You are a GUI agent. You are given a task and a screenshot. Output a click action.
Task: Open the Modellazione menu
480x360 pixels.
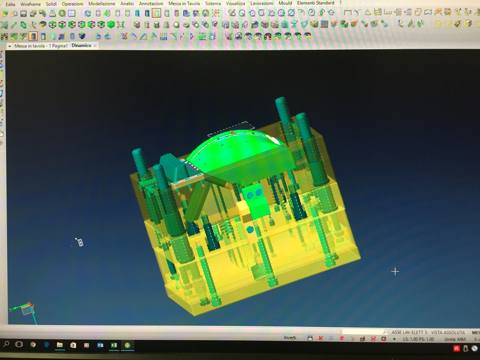pyautogui.click(x=102, y=4)
